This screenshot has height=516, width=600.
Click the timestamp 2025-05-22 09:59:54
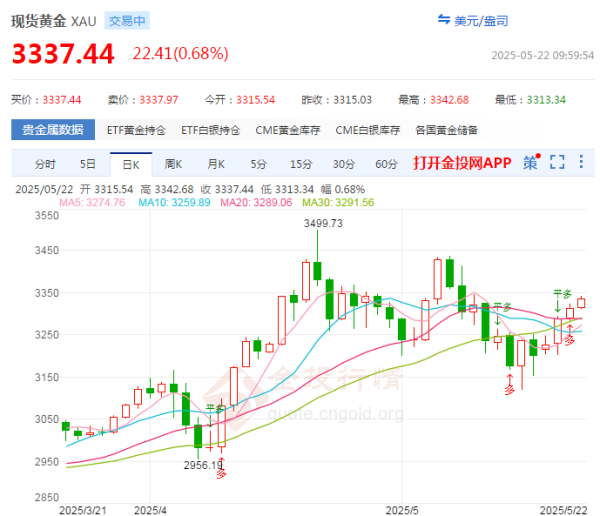(x=543, y=56)
